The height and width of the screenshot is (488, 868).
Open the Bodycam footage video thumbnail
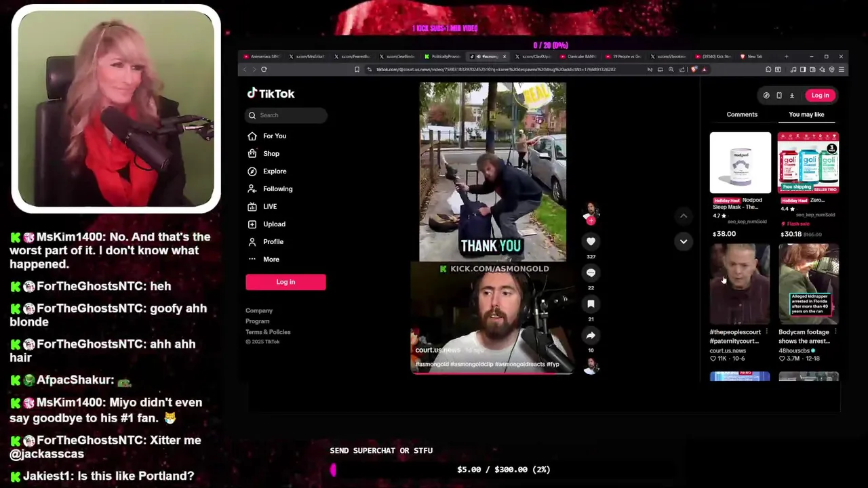(x=808, y=284)
